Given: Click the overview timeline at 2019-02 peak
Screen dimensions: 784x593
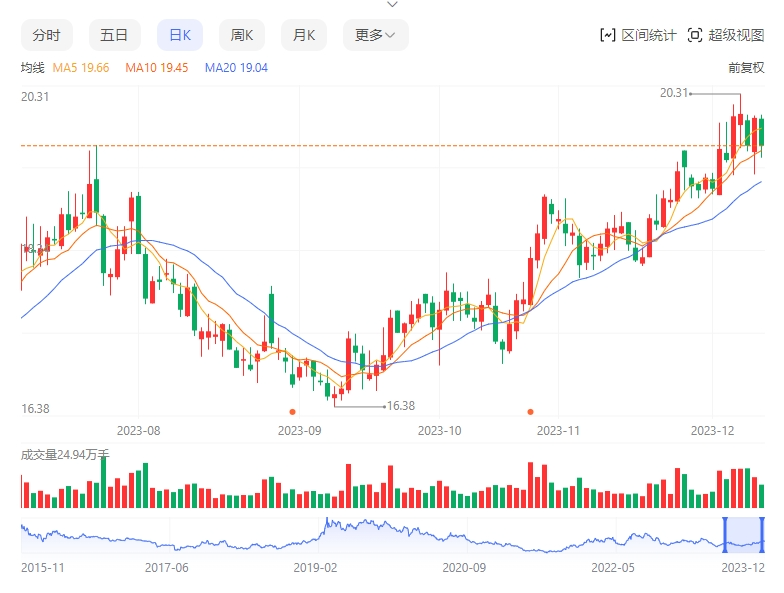Looking at the screenshot, I should pos(326,523).
